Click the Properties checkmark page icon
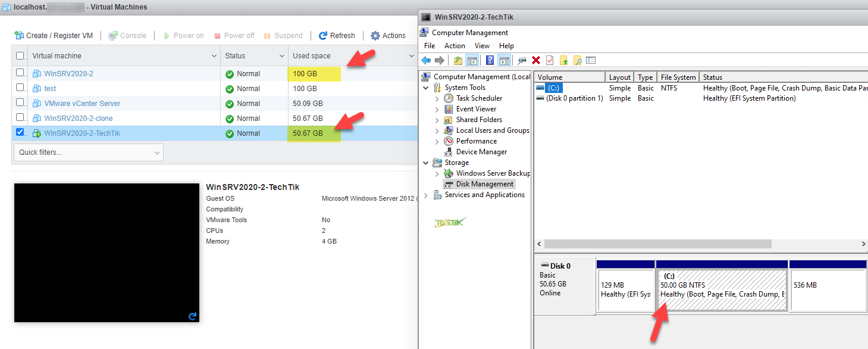Screen dimensions: 868x349 (x=550, y=60)
